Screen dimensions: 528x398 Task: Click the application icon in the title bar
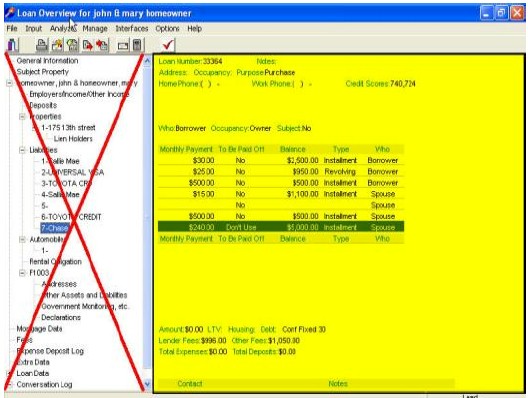[10, 13]
